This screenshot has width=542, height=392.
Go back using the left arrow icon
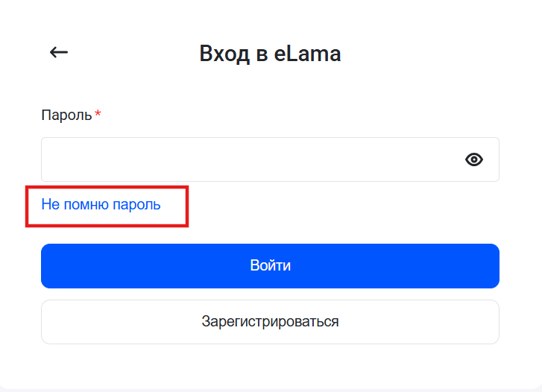coord(58,52)
